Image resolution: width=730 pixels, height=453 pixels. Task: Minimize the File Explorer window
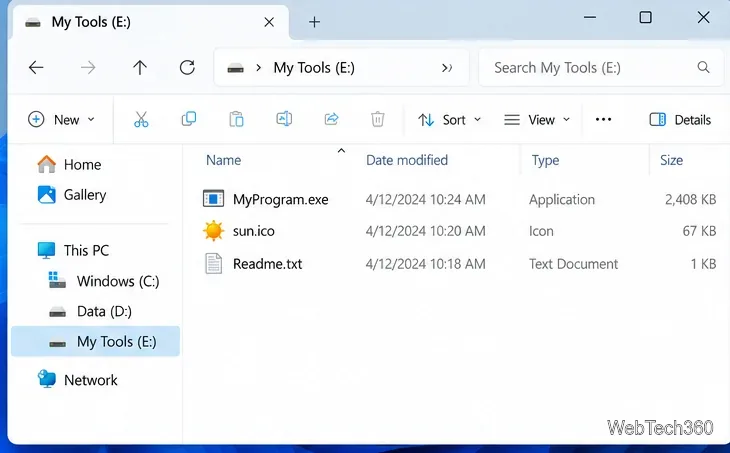[590, 18]
